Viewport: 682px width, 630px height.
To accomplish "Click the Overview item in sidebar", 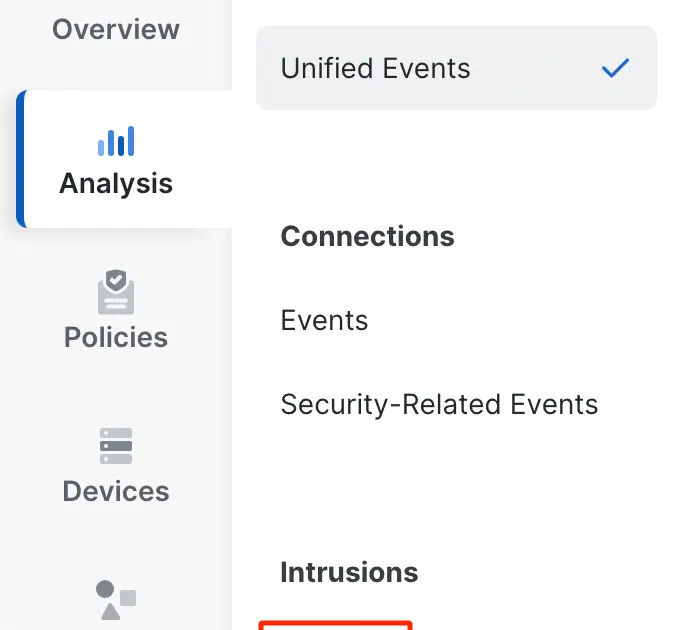I will point(116,29).
